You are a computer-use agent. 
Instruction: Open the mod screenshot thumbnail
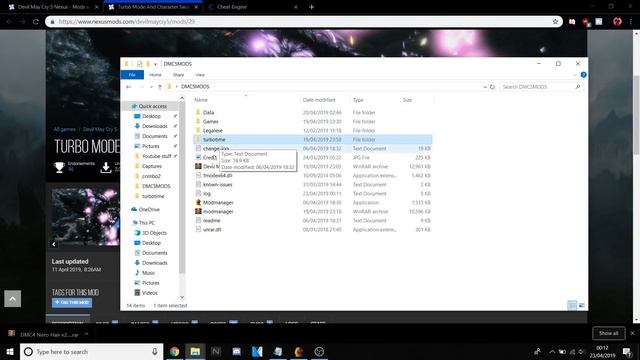click(x=85, y=217)
